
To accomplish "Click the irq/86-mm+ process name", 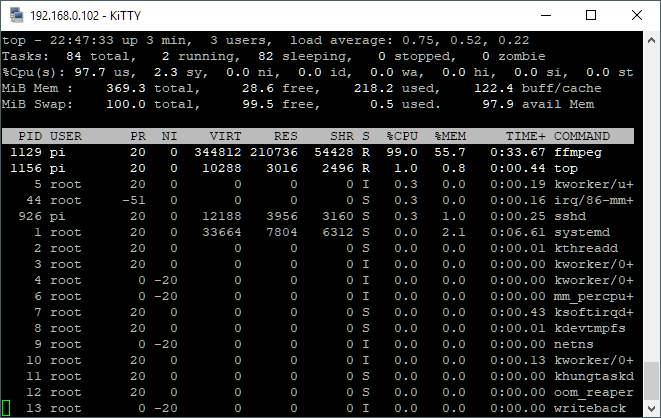I will click(594, 201).
